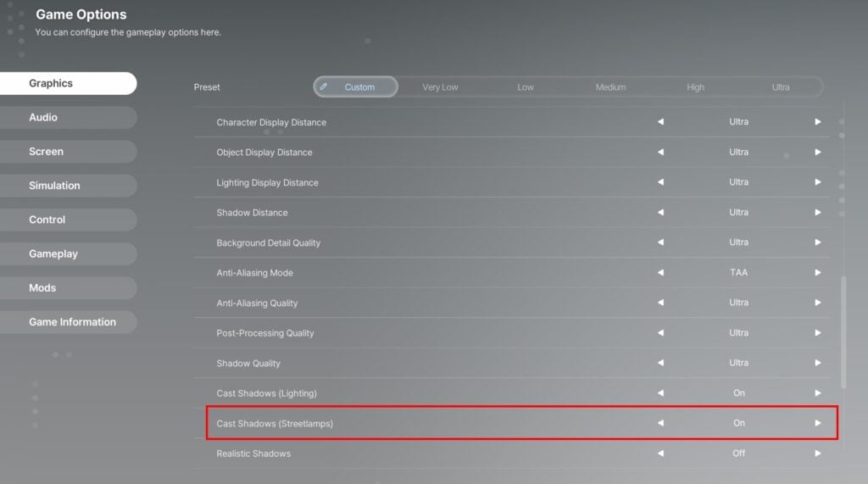
Task: Click left arrow for Object Display Distance
Action: point(660,153)
